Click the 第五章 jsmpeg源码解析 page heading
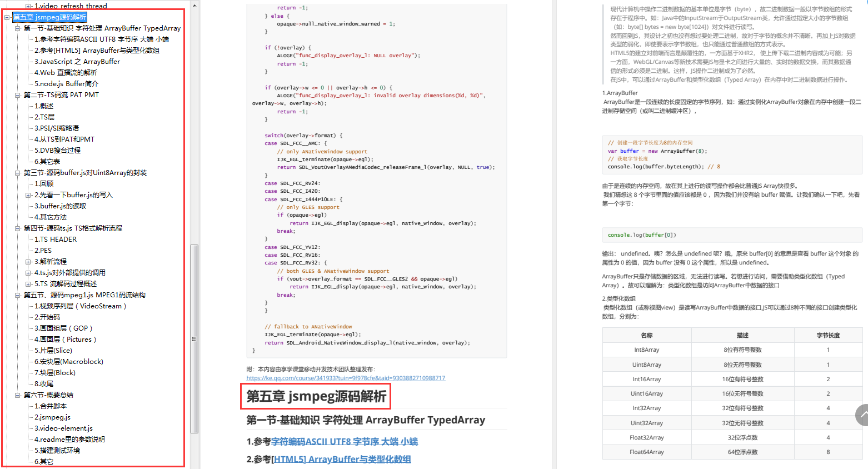The height and width of the screenshot is (469, 868). tap(316, 396)
